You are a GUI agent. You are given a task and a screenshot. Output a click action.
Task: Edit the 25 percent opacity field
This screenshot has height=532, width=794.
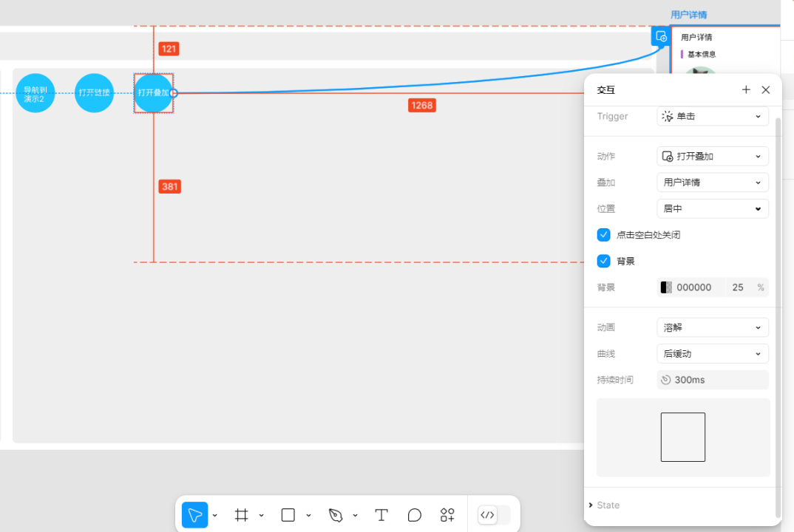(738, 287)
